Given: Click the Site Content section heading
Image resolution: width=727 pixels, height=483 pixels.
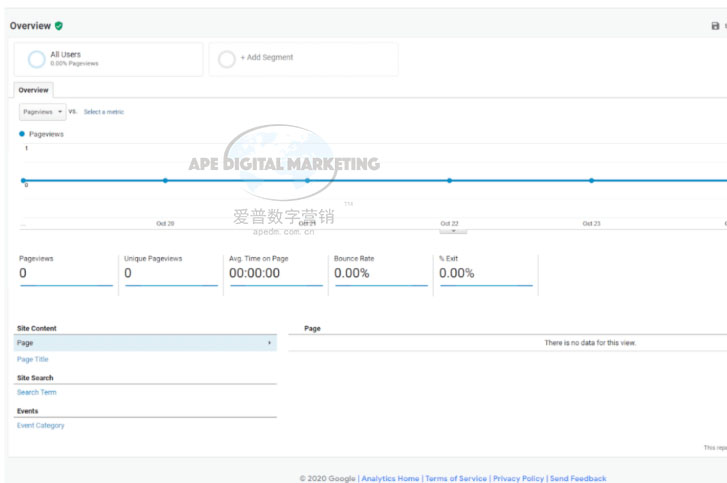Looking at the screenshot, I should pyautogui.click(x=37, y=328).
